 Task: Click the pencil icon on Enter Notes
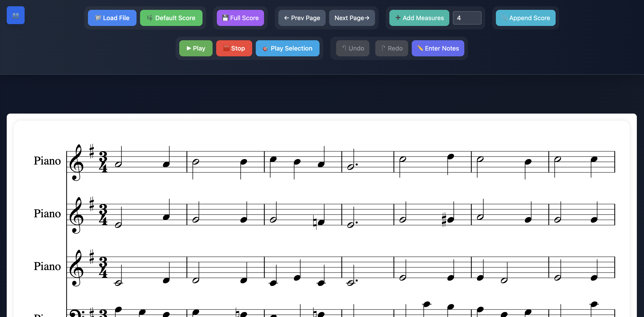click(x=420, y=48)
